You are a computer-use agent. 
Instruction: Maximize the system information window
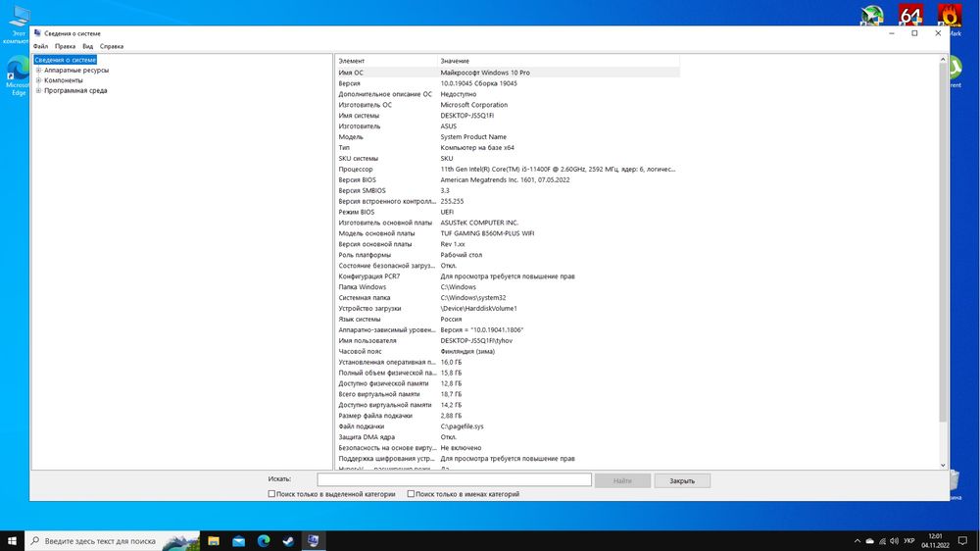914,33
